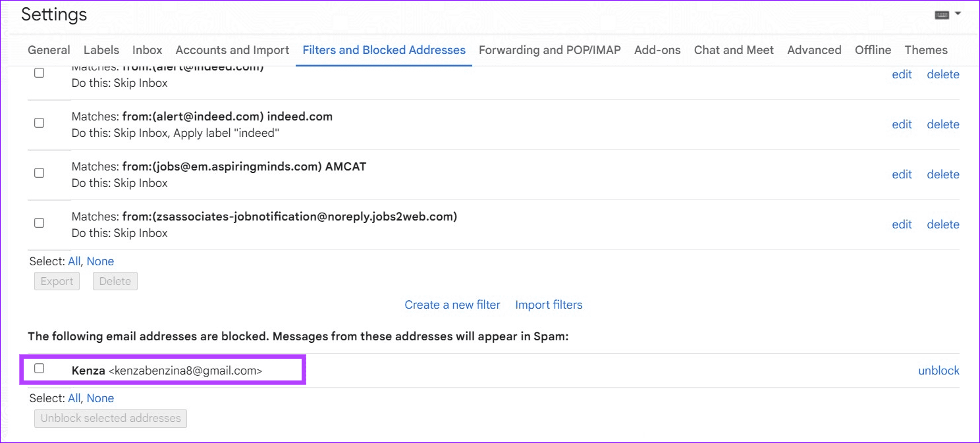Unblock Kenza's email address
Screen dimensions: 980x443
(939, 370)
